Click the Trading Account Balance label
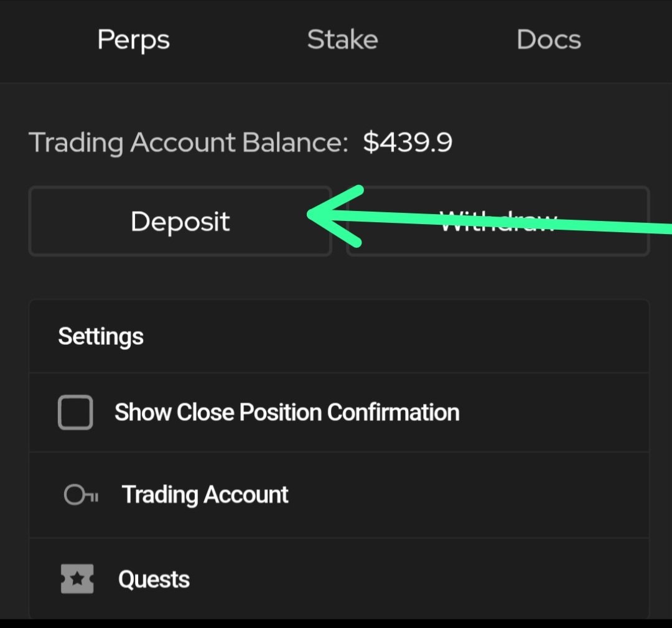This screenshot has height=628, width=672. tap(188, 143)
